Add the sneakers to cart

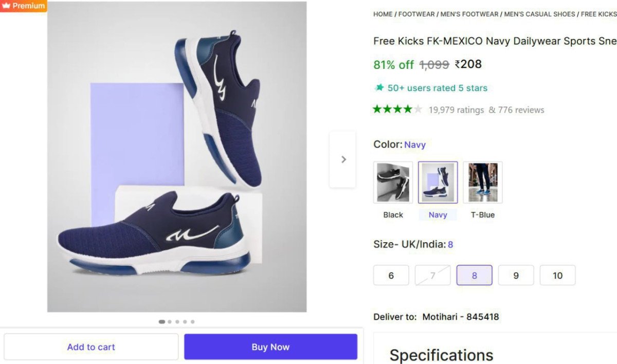(91, 347)
